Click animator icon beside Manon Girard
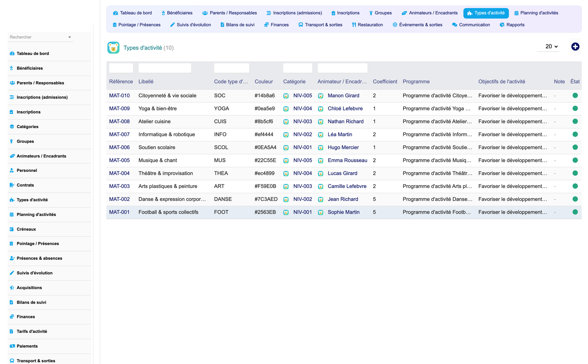Viewport: 588px width, 364px height. (x=321, y=96)
